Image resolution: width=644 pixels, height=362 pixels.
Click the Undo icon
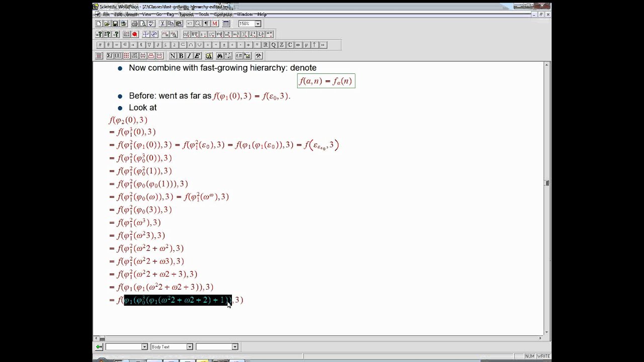189,24
